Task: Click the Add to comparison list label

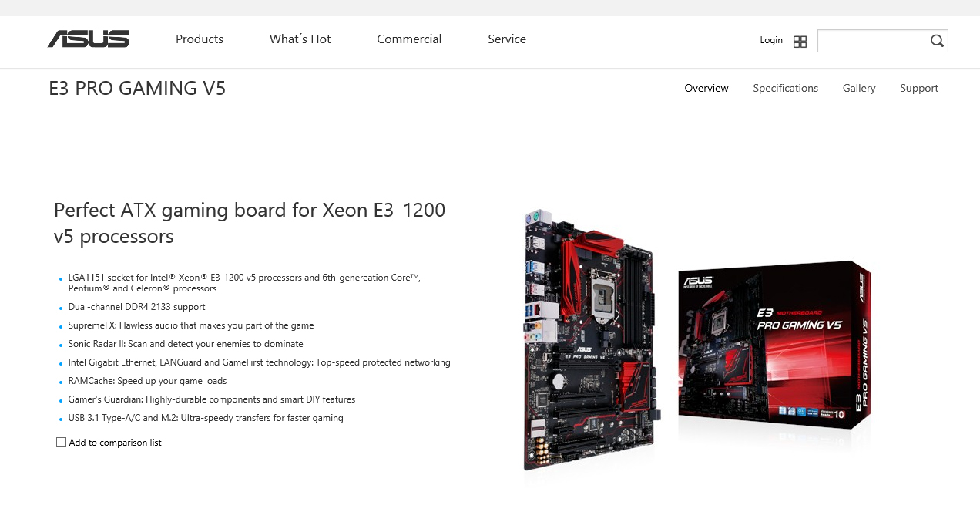Action: coord(116,443)
